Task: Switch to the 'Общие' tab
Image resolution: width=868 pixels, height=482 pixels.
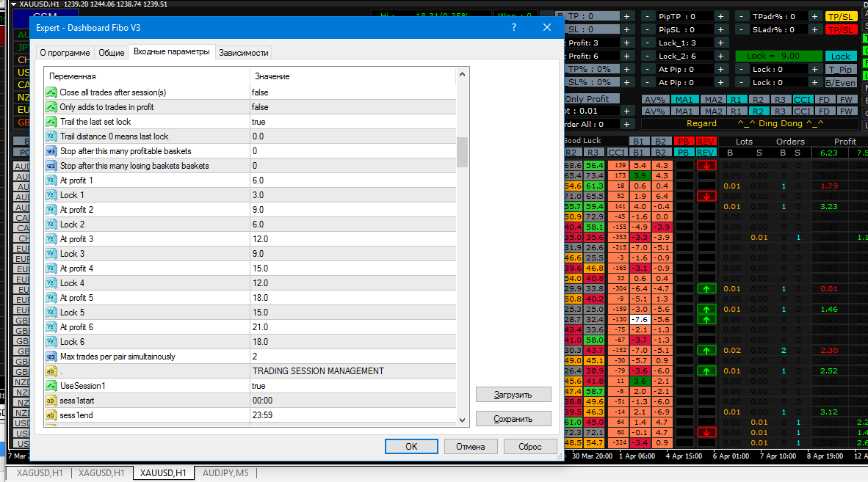Action: 112,53
